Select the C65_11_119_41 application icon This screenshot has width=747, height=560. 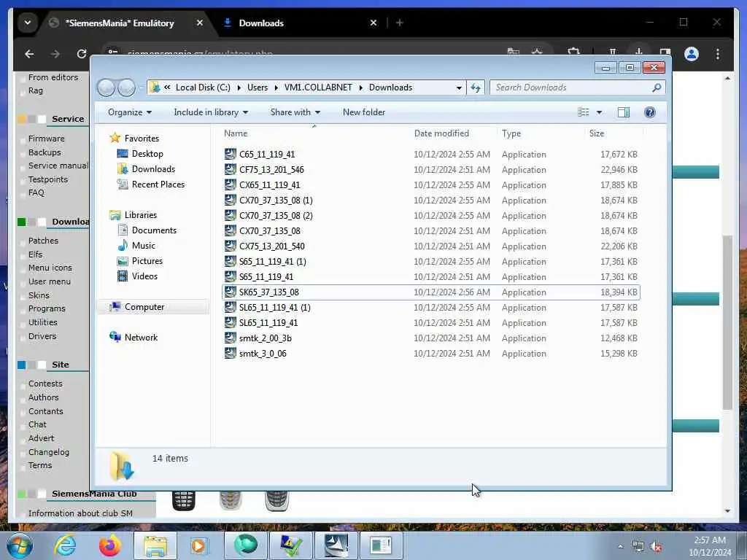230,154
